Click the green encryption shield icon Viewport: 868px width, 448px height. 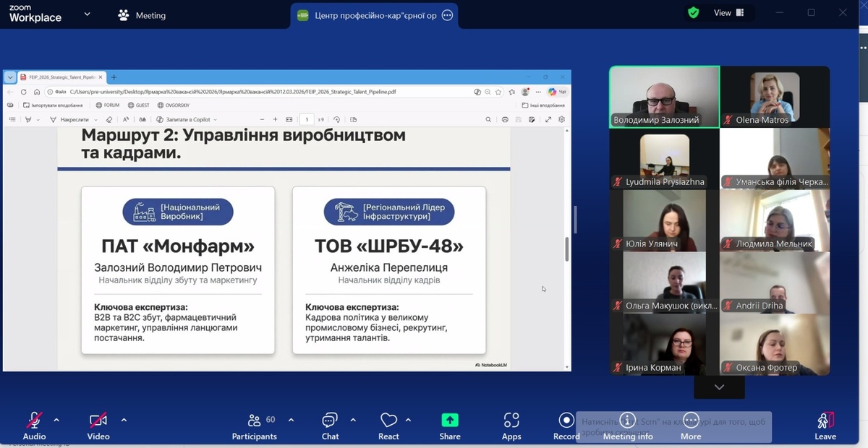pyautogui.click(x=694, y=13)
